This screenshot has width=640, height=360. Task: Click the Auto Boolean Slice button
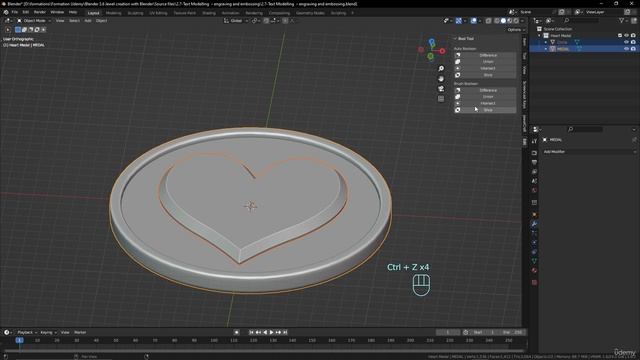point(485,75)
